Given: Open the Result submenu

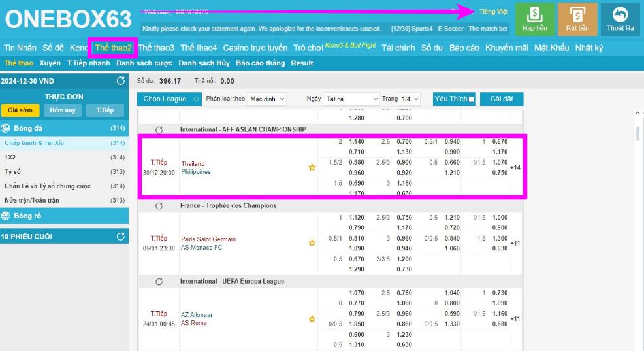Looking at the screenshot, I should coord(302,63).
